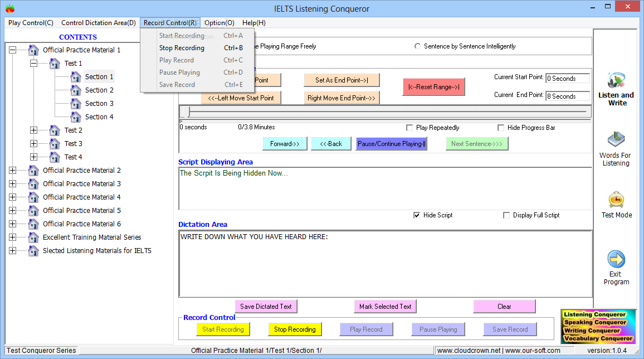The image size is (644, 359).
Task: Click house icon beside Section 1
Action: click(76, 77)
